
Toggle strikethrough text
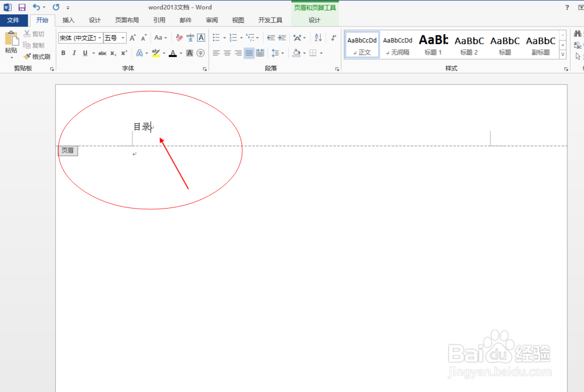(x=102, y=53)
